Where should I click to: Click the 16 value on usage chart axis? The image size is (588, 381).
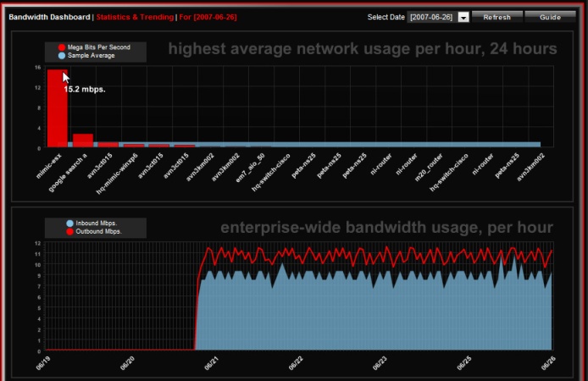(37, 68)
